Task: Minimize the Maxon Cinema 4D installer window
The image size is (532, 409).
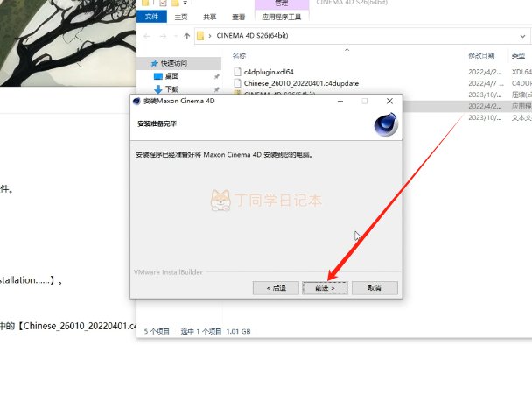Action: click(340, 101)
